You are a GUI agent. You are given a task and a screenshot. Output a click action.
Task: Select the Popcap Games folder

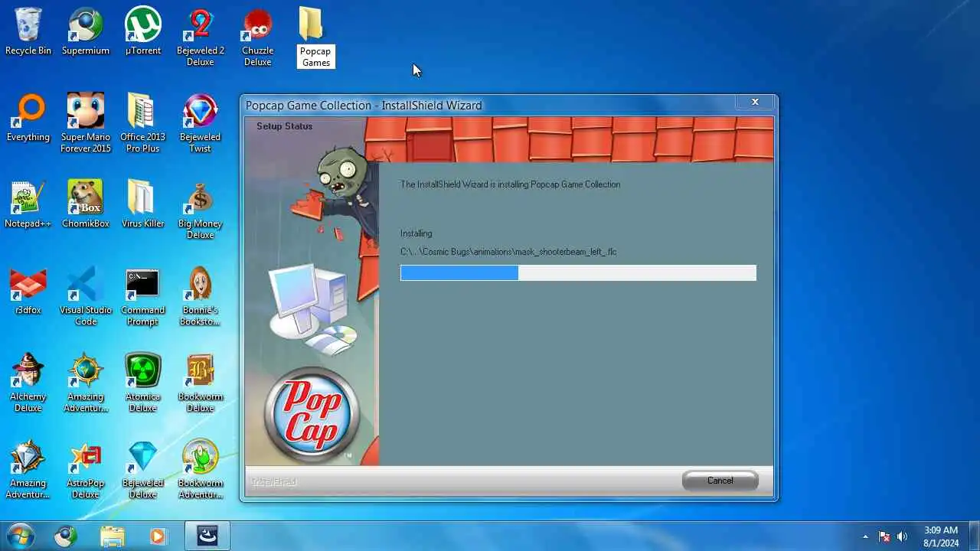point(315,37)
